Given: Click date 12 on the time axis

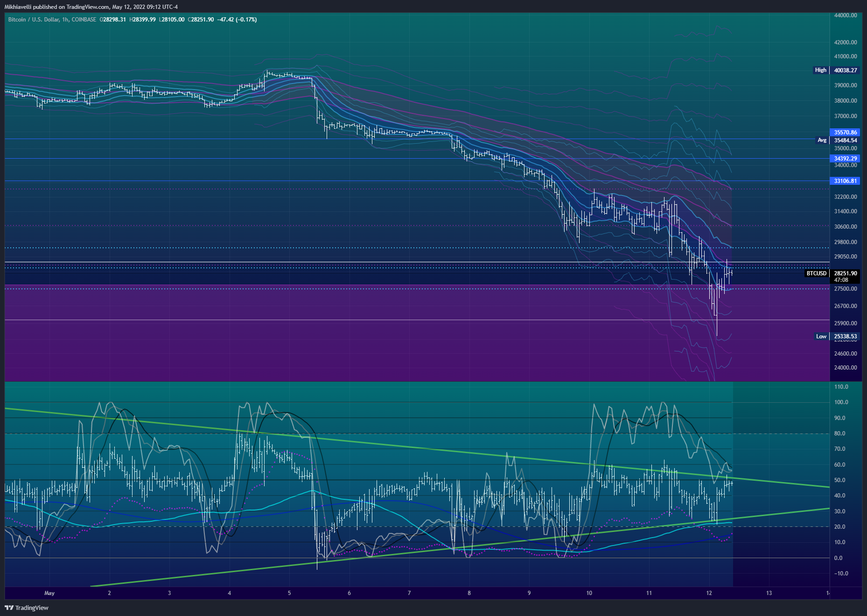Looking at the screenshot, I should click(x=709, y=593).
